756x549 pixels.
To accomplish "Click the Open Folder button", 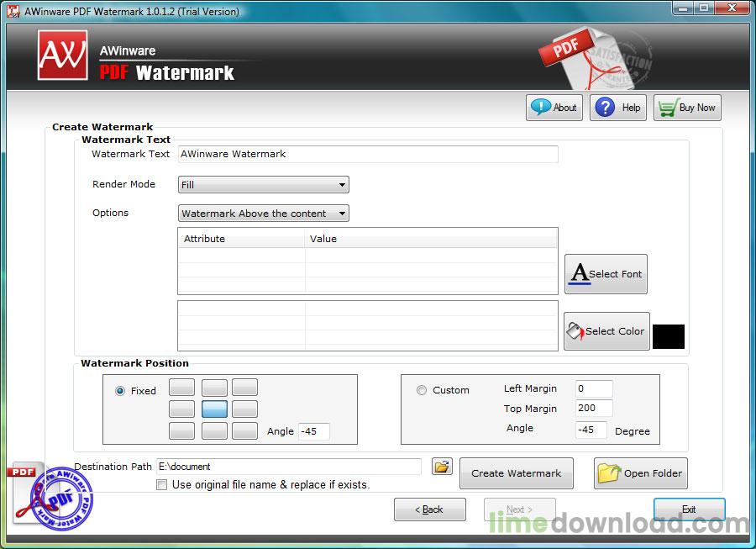I will (x=641, y=473).
